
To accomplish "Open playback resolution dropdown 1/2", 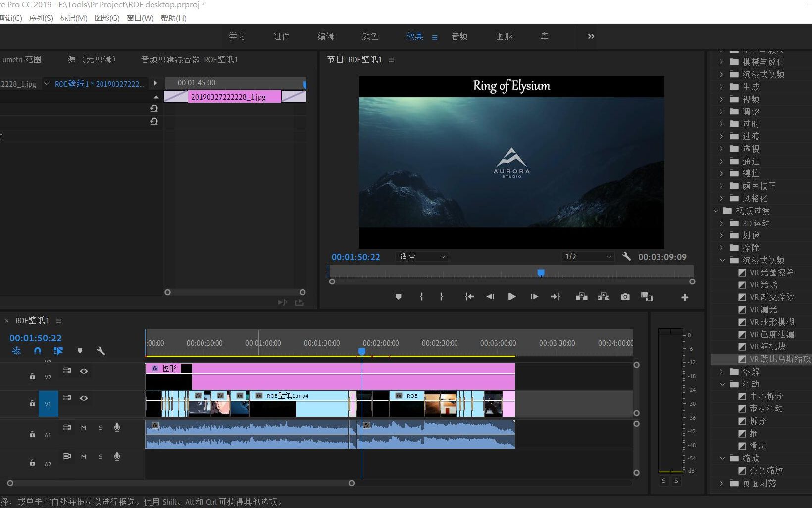I will [588, 257].
